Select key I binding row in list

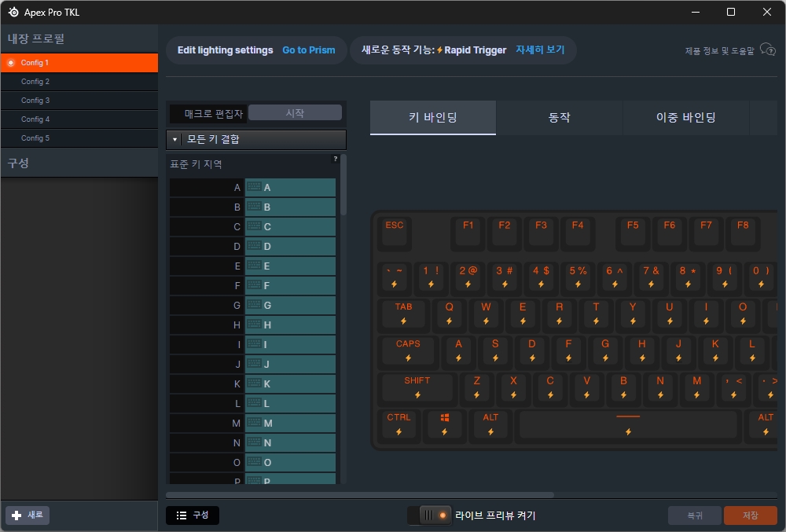click(x=252, y=345)
